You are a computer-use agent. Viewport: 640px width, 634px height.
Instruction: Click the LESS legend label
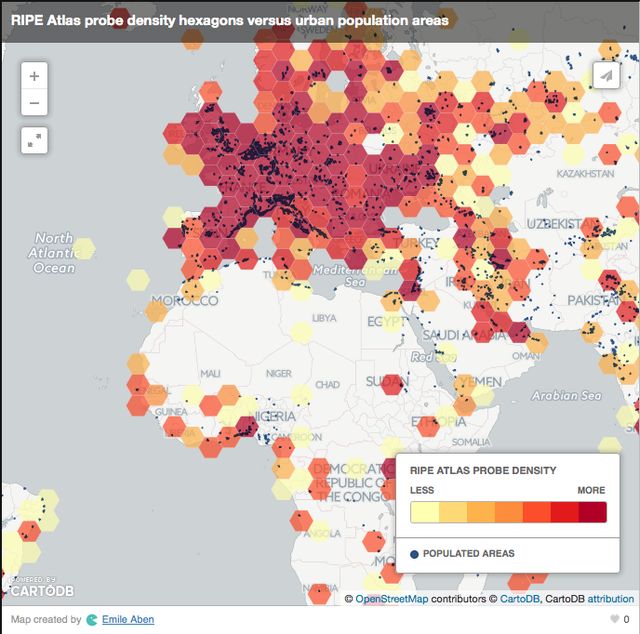(422, 490)
